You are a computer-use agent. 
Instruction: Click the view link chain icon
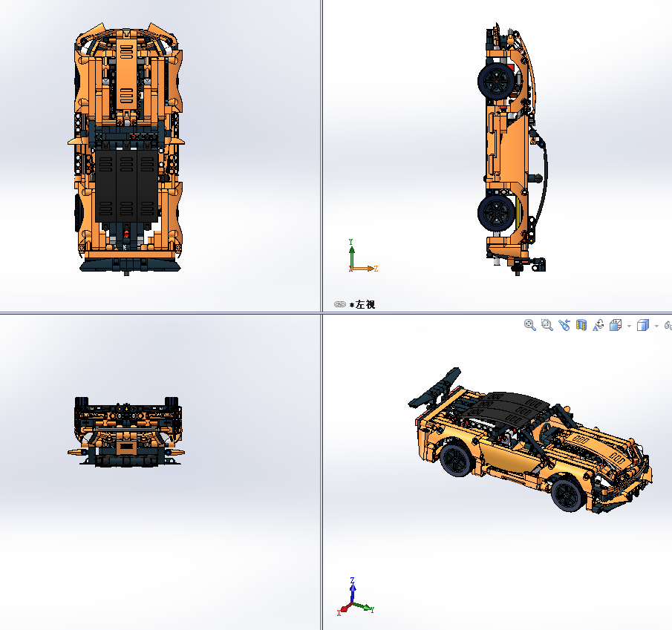click(x=340, y=304)
